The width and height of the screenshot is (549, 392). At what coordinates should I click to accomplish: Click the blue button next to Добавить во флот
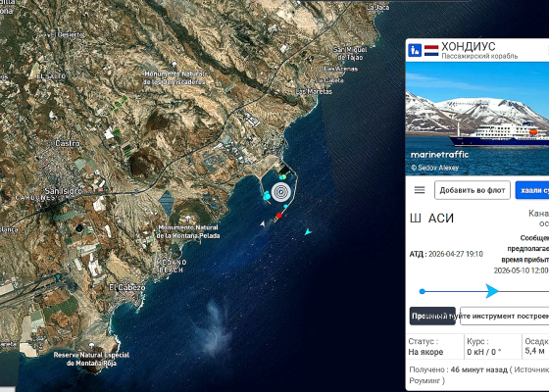532,190
